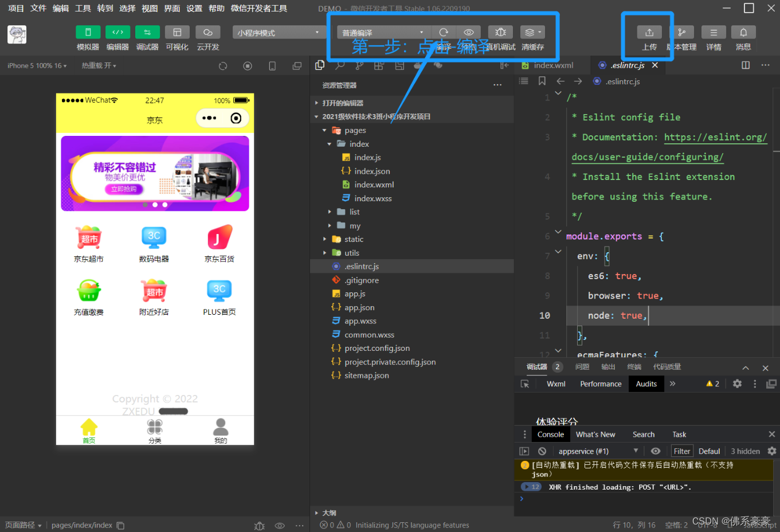The image size is (780, 532).
Task: Open the 清缓存 clear cache menu
Action: [532, 33]
